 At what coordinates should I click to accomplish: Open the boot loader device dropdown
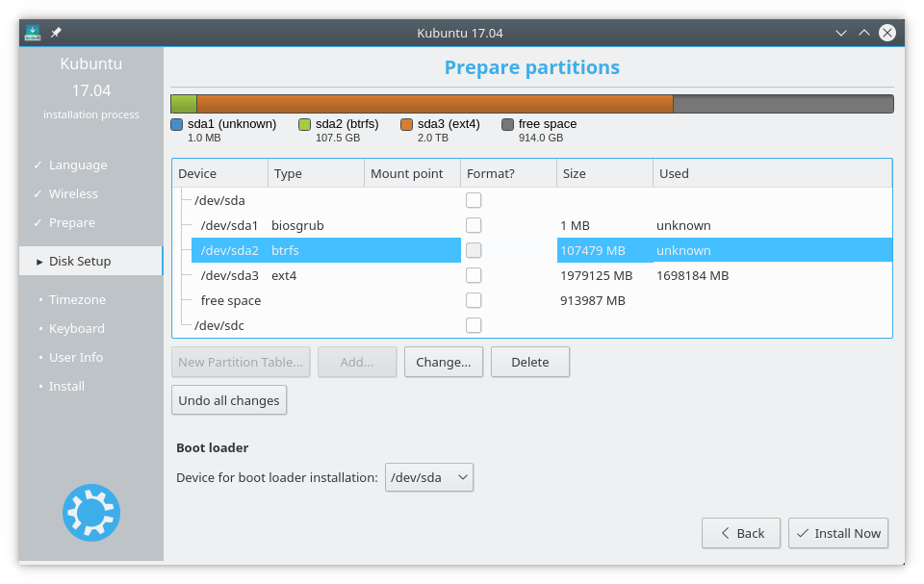[x=429, y=477]
